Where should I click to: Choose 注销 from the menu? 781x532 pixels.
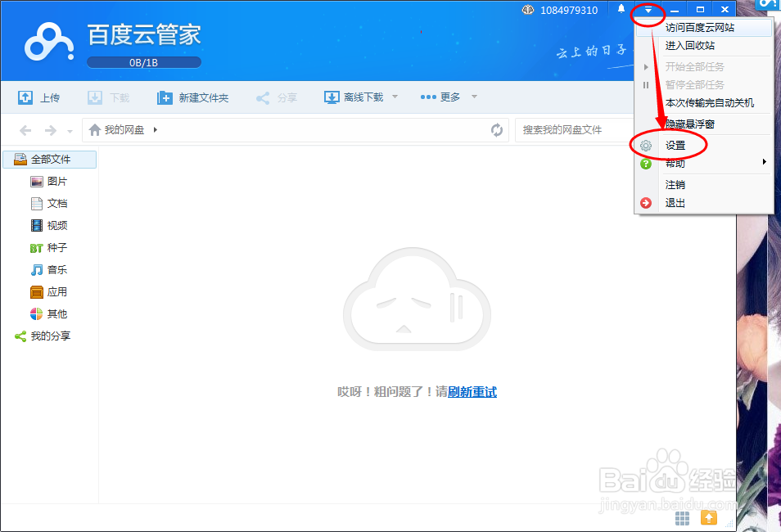pos(704,185)
